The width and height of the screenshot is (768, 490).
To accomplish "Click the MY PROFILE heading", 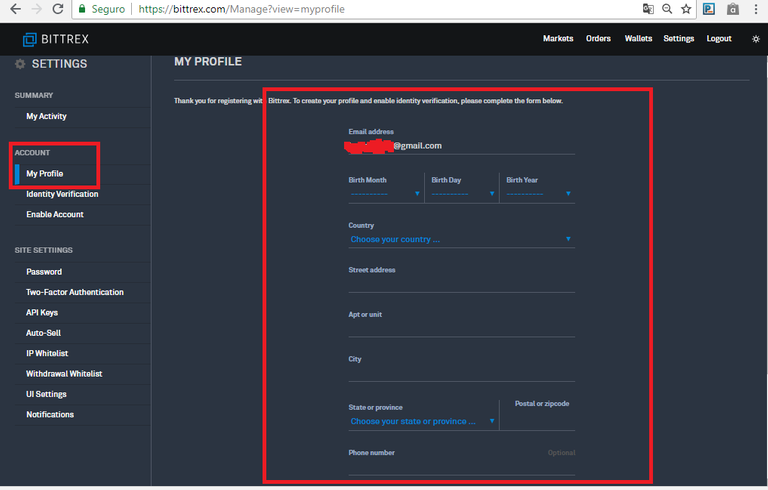I will (208, 62).
